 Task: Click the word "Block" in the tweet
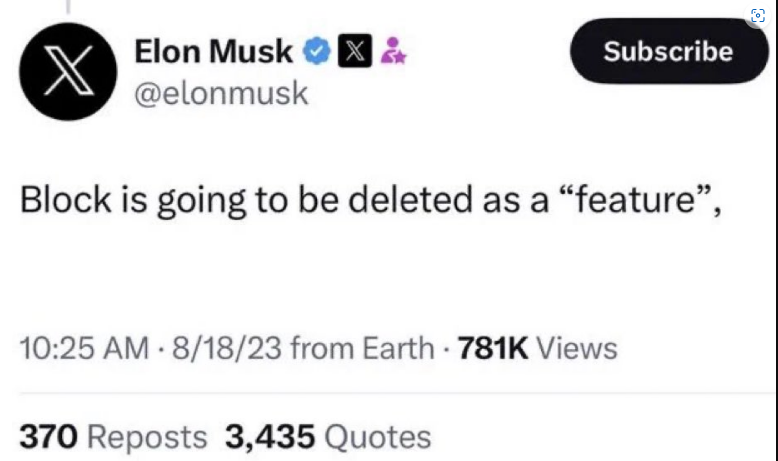click(x=65, y=199)
